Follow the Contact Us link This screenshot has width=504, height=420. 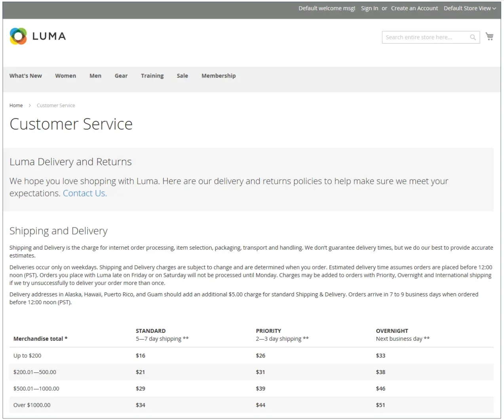pyautogui.click(x=85, y=193)
